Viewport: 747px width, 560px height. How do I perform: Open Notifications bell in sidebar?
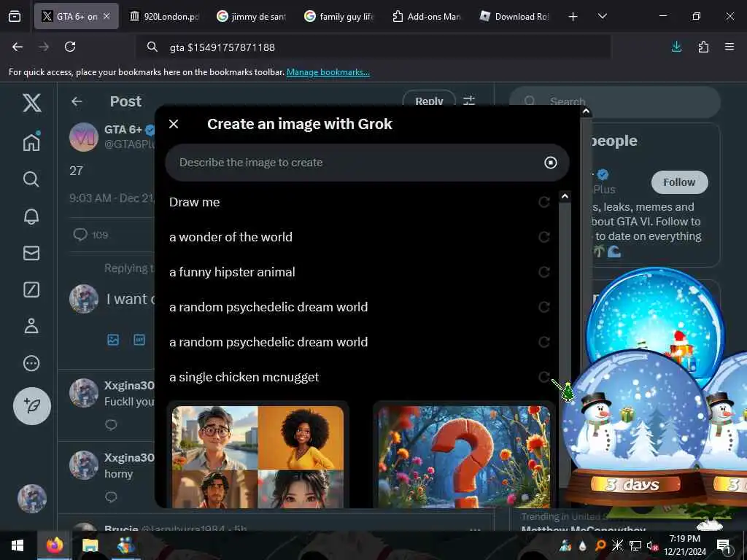31,216
